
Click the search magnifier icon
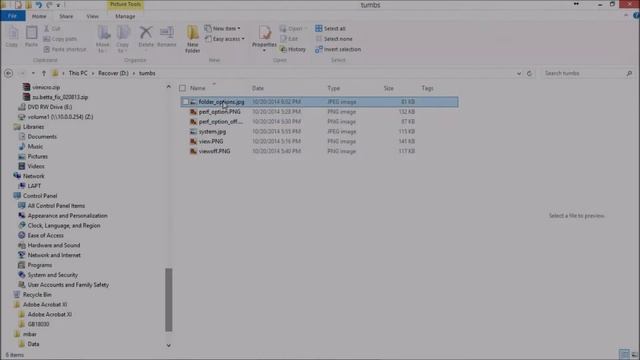(x=629, y=73)
